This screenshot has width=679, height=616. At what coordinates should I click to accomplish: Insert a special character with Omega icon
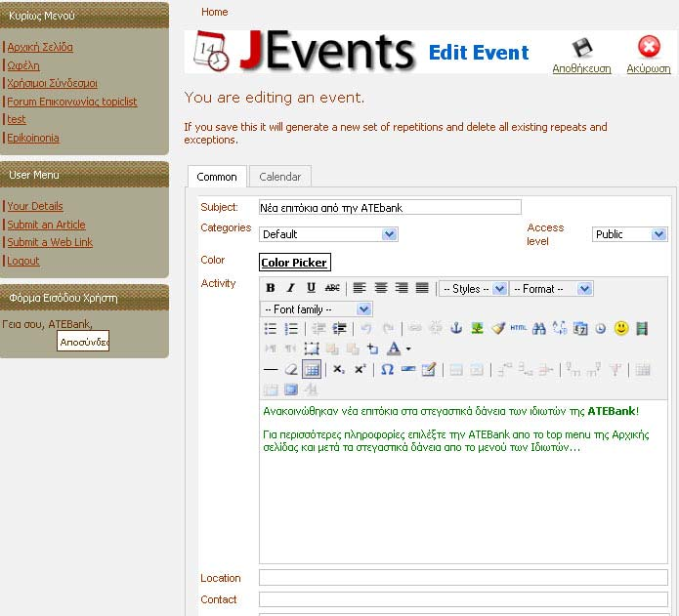pos(387,369)
